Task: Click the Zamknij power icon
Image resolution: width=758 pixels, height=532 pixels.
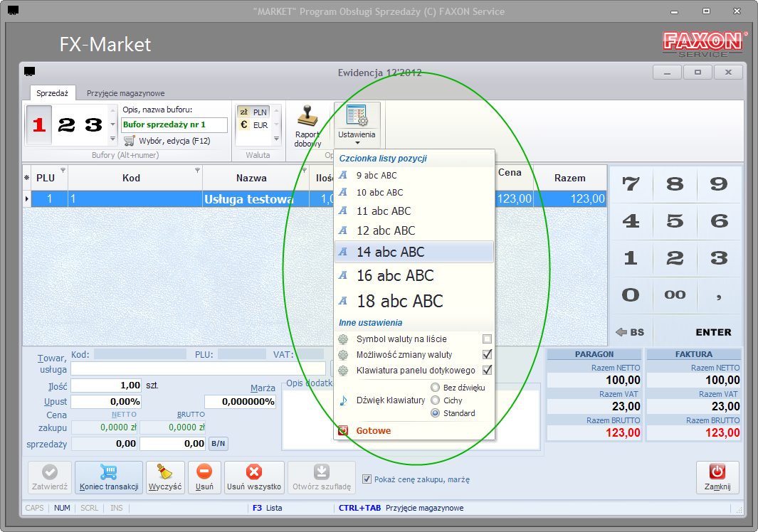Action: click(717, 472)
